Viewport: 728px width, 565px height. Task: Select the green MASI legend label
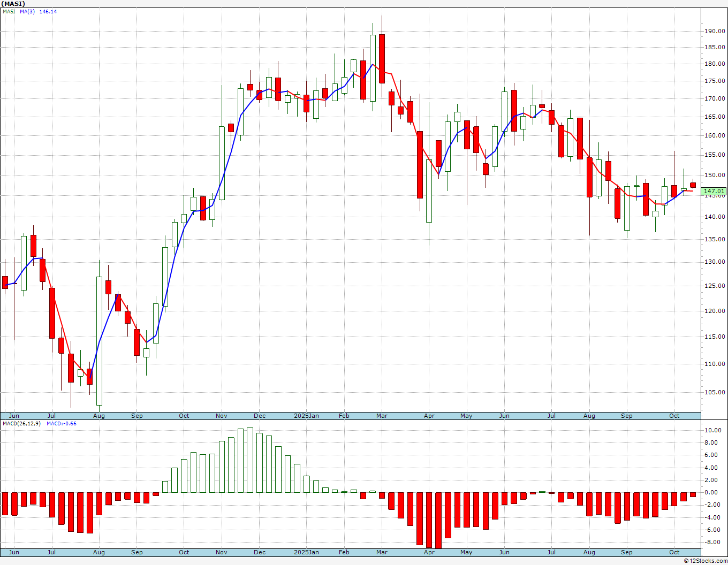9,12
